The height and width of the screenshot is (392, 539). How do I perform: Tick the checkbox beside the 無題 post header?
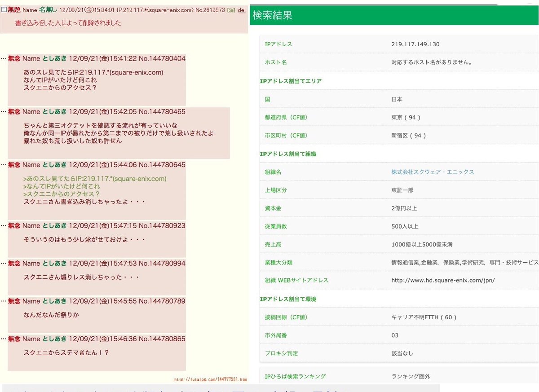[4, 10]
